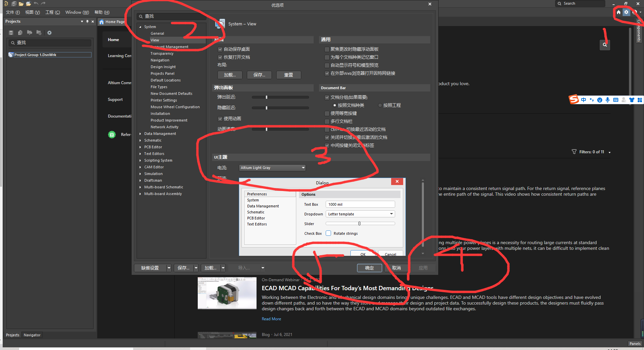Expand the Schematic tree node
The image size is (644, 350).
141,140
